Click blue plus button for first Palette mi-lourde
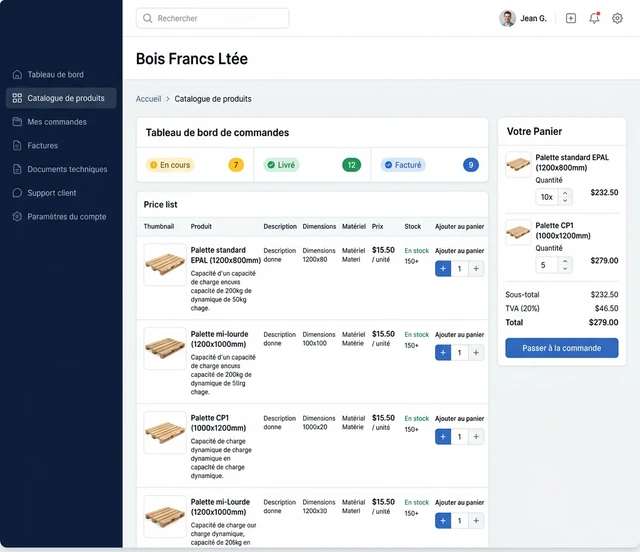Screen dimensions: 640x552 (x=443, y=353)
